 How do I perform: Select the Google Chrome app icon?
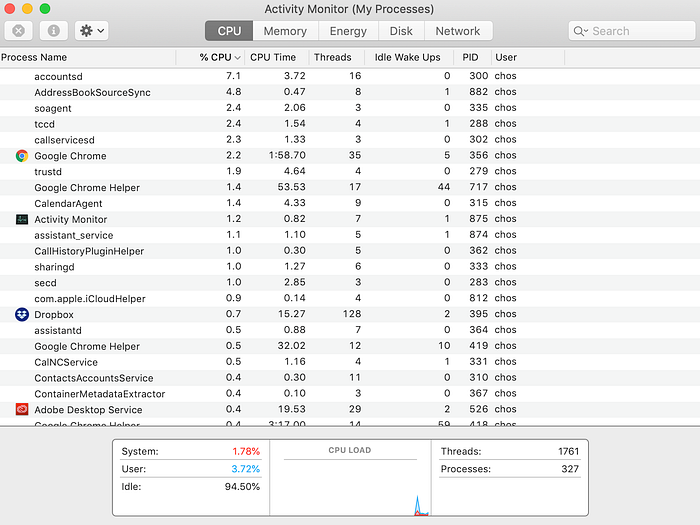tap(21, 156)
